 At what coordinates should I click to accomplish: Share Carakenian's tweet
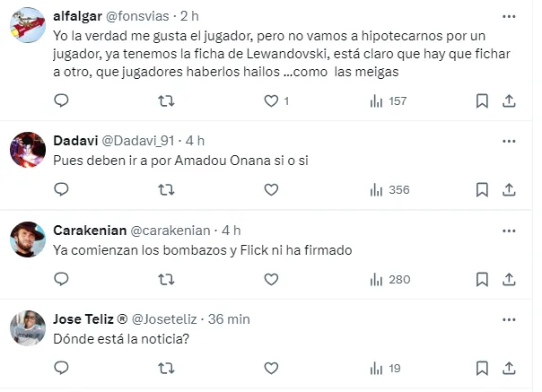(508, 279)
